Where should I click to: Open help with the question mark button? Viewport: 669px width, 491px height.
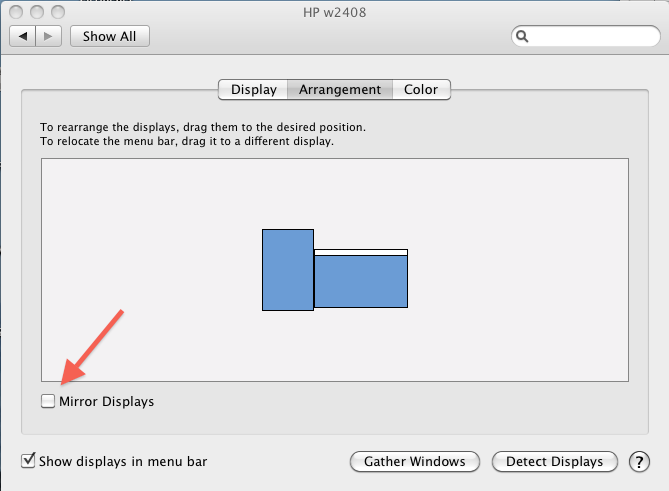639,462
